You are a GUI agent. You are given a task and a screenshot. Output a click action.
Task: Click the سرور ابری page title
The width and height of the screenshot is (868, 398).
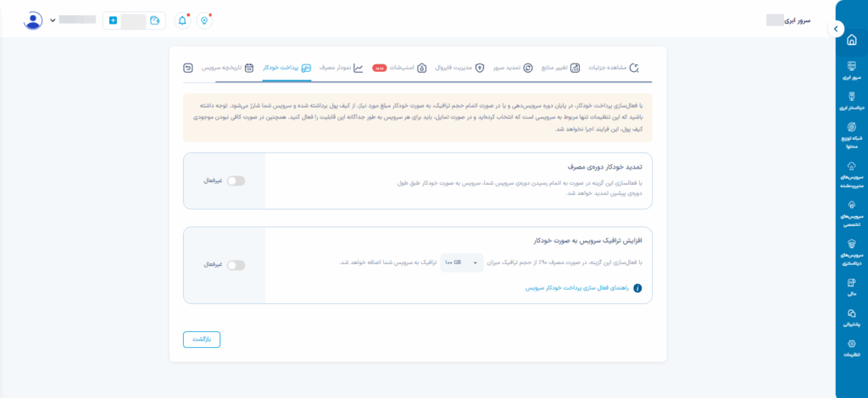tap(798, 20)
